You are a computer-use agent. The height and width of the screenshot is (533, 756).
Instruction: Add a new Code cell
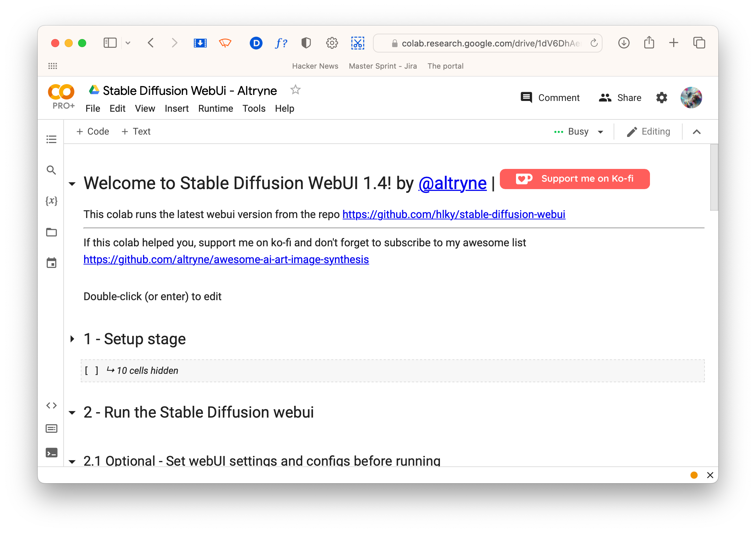click(x=93, y=131)
